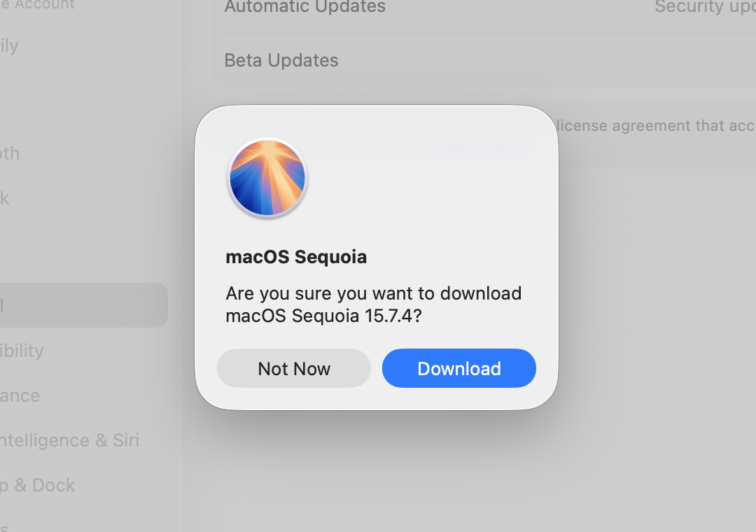This screenshot has height=532, width=756.
Task: Go to Network settings in the sidebar
Action: click(x=5, y=198)
